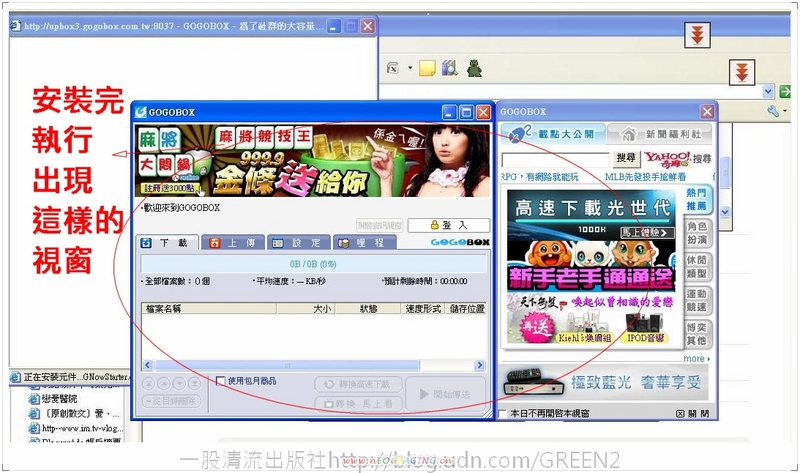
Task: Click the yellow sticky note toolbar icon
Action: pyautogui.click(x=427, y=68)
